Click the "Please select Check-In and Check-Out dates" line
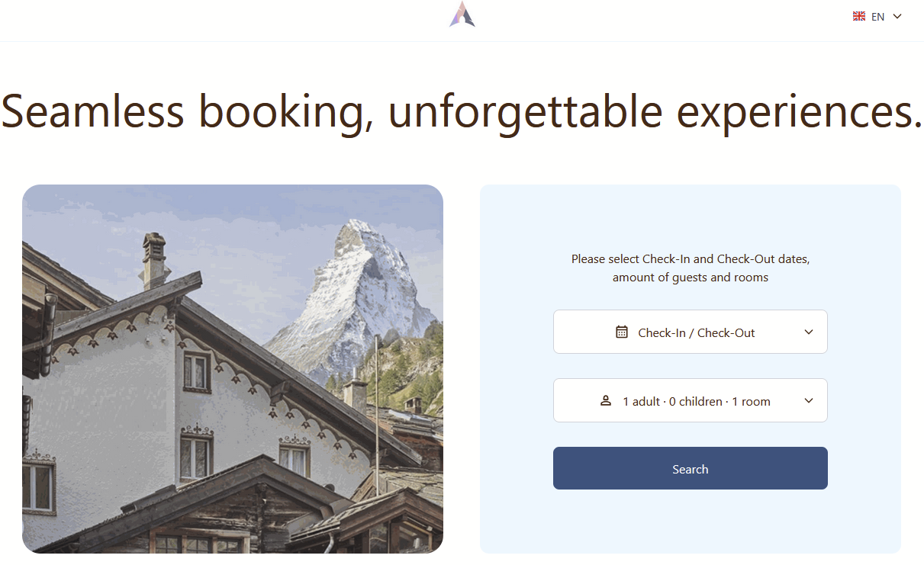Image resolution: width=924 pixels, height=565 pixels. pyautogui.click(x=691, y=259)
